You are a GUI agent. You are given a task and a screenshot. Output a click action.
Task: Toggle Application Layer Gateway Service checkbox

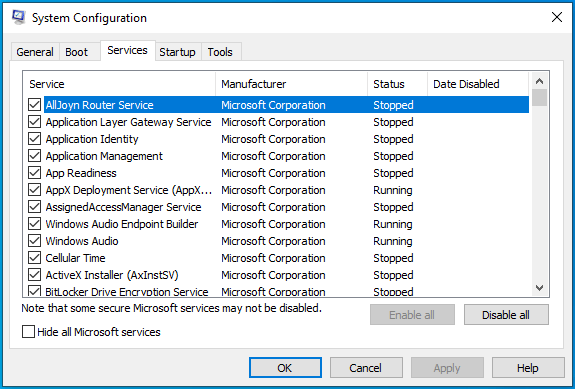pyautogui.click(x=34, y=122)
